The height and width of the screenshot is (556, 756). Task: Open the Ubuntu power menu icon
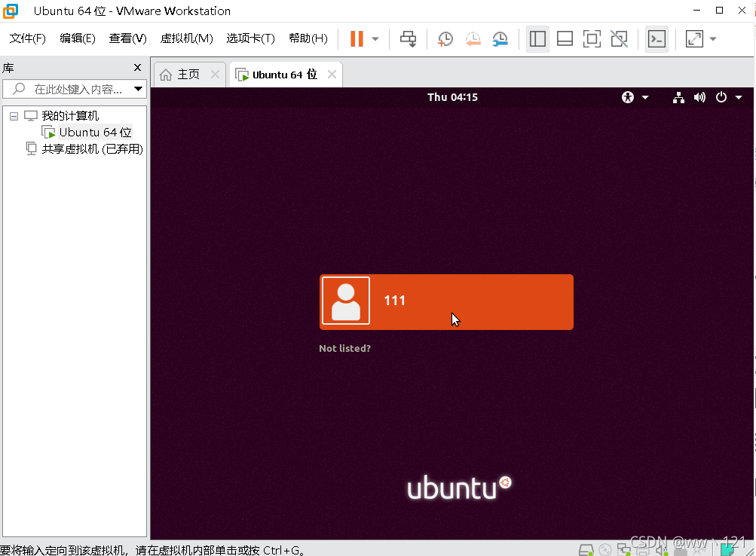click(x=721, y=97)
